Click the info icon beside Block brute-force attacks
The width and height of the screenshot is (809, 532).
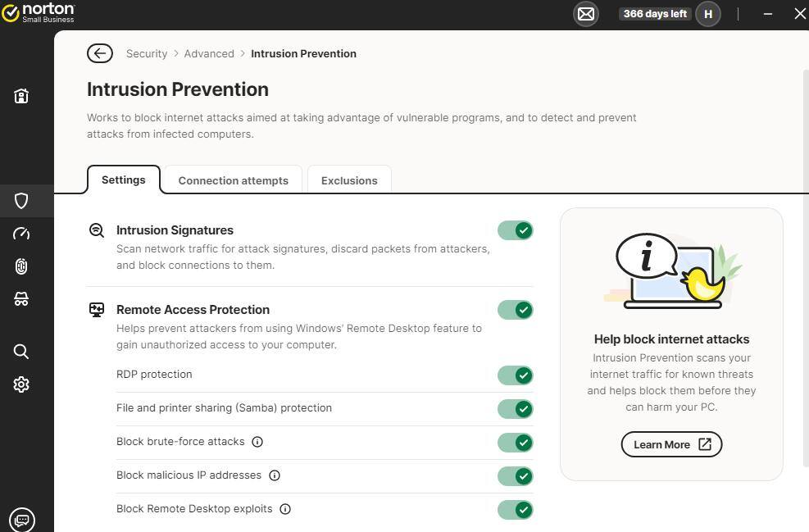coord(257,442)
